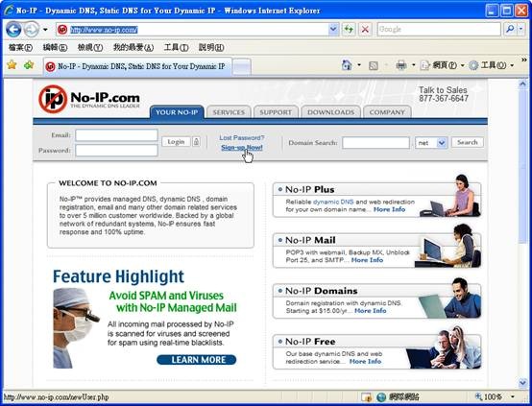
Task: Open More Info for No-IP Free
Action: [x=365, y=362]
